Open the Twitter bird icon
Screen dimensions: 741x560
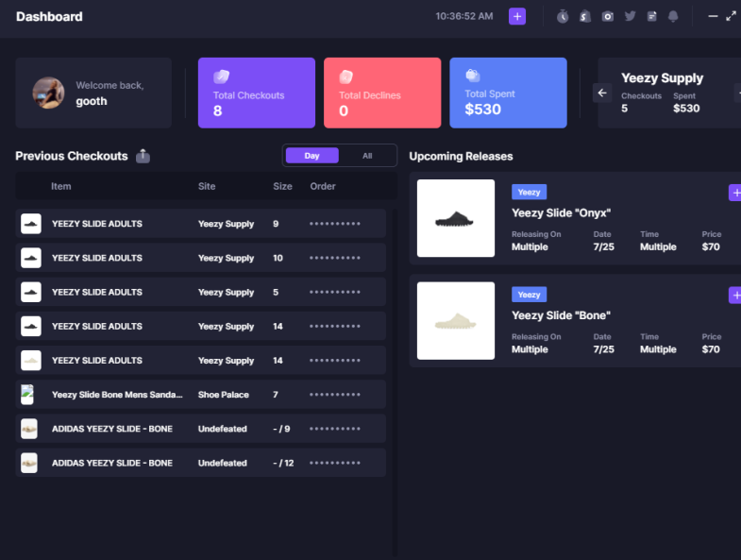(630, 17)
